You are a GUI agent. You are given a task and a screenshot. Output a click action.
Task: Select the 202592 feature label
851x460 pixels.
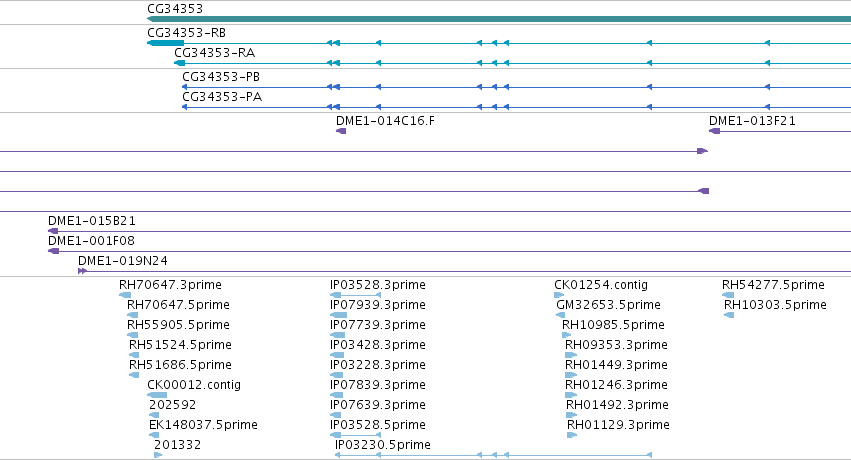(173, 405)
